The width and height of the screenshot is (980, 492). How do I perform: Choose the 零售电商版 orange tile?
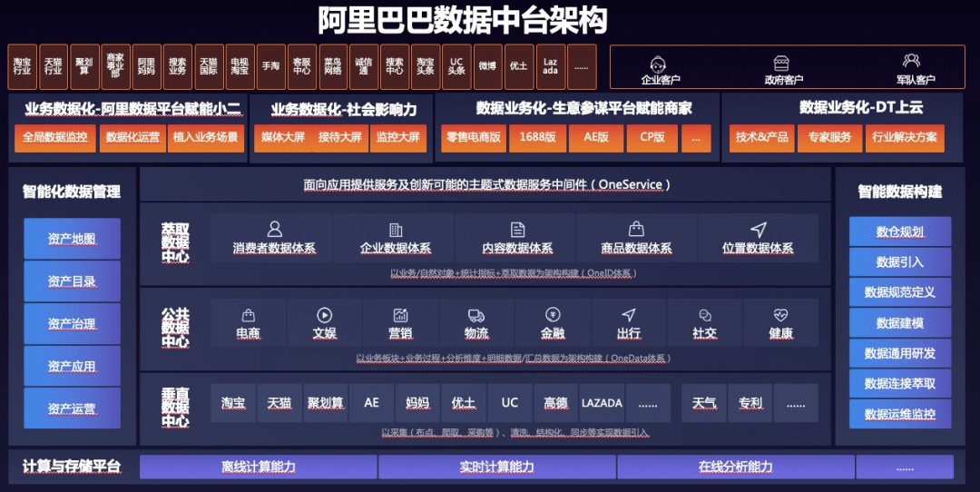(473, 138)
